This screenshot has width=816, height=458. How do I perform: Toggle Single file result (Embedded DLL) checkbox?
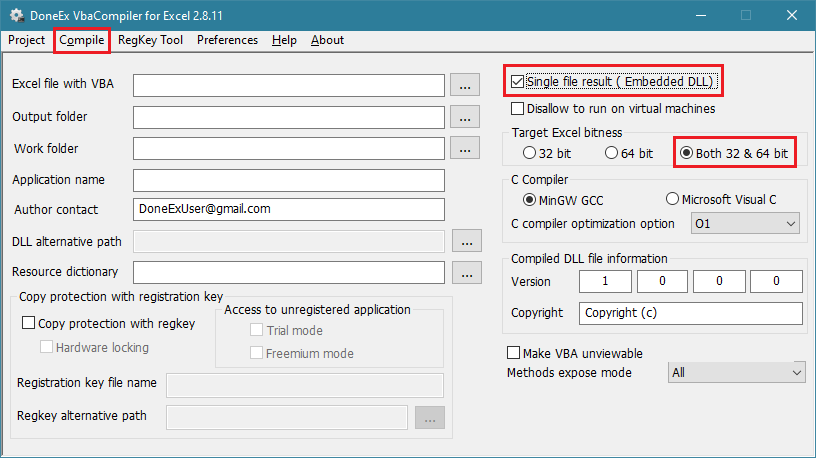(x=517, y=82)
